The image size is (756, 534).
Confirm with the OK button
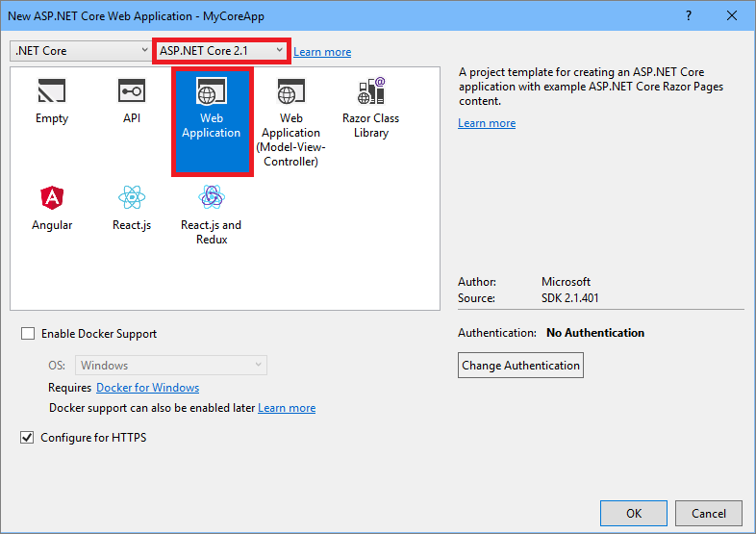click(634, 513)
